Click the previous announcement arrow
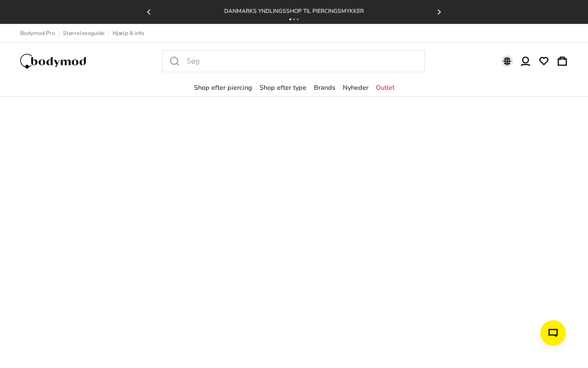The height and width of the screenshot is (368, 588). [148, 12]
